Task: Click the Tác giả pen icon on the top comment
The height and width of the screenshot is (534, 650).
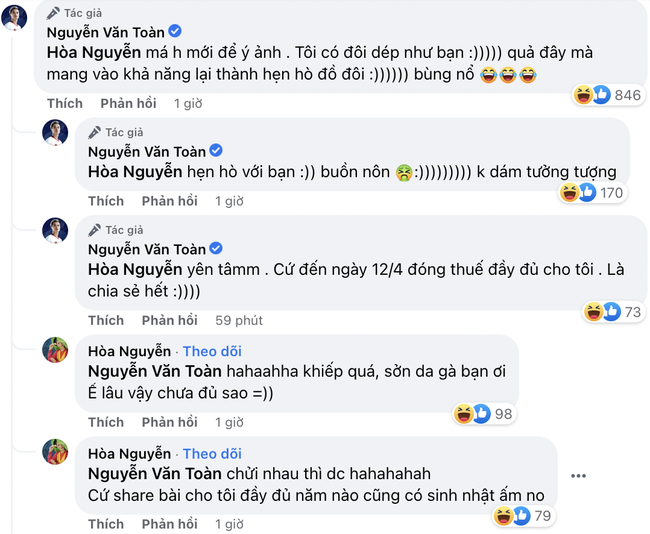Action: [x=53, y=13]
